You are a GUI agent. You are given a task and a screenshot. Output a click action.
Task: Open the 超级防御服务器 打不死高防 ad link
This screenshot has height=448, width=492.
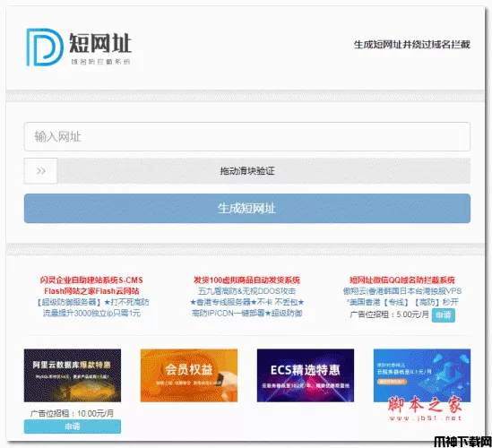pyautogui.click(x=92, y=302)
